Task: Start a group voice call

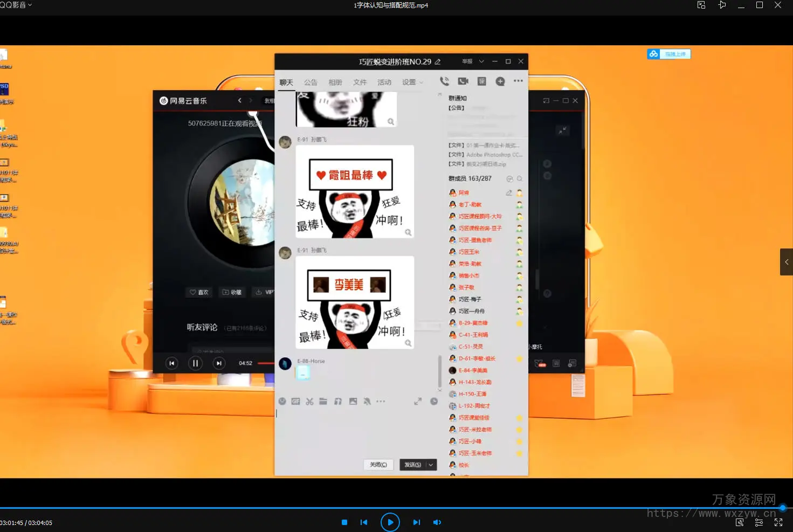Action: pos(444,81)
